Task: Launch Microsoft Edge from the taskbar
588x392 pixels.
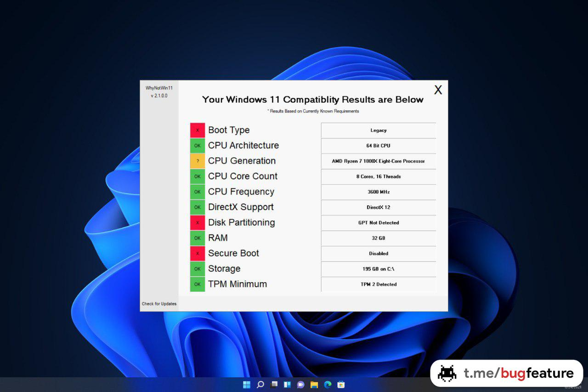Action: coord(327,385)
